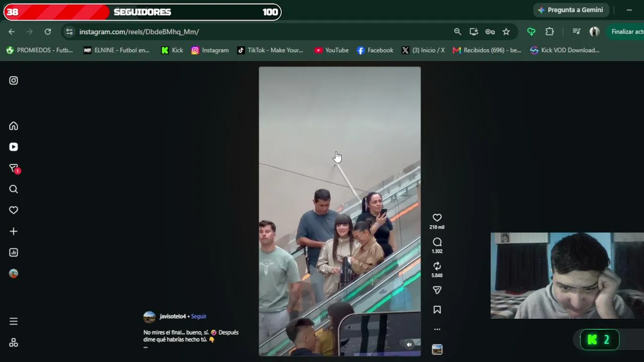This screenshot has width=644, height=362.
Task: Open Reels from the sidebar
Action: click(x=14, y=147)
